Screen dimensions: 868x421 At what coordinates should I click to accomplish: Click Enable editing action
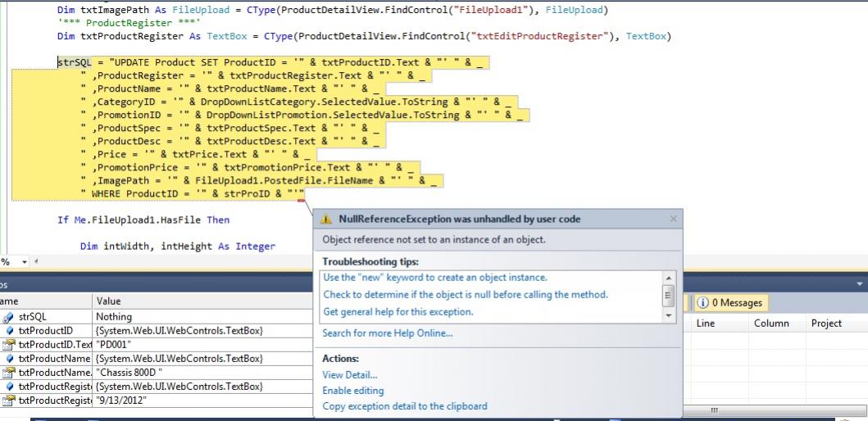pyautogui.click(x=352, y=391)
